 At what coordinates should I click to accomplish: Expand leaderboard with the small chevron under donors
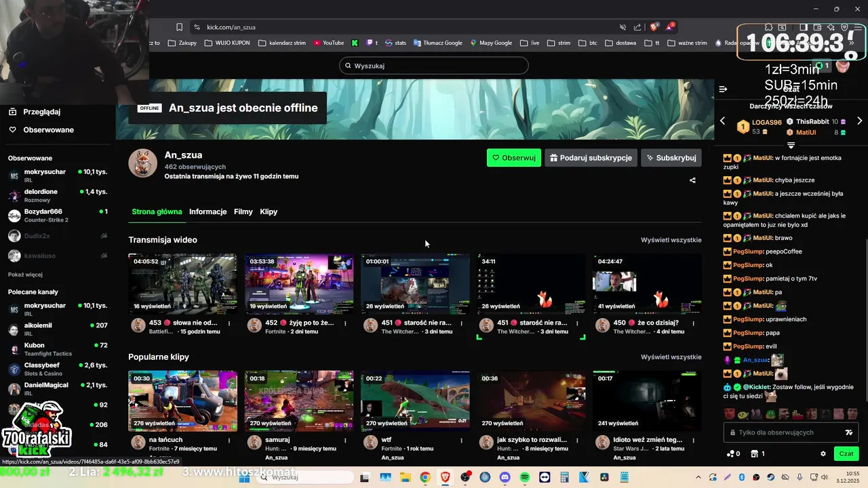coord(791,145)
